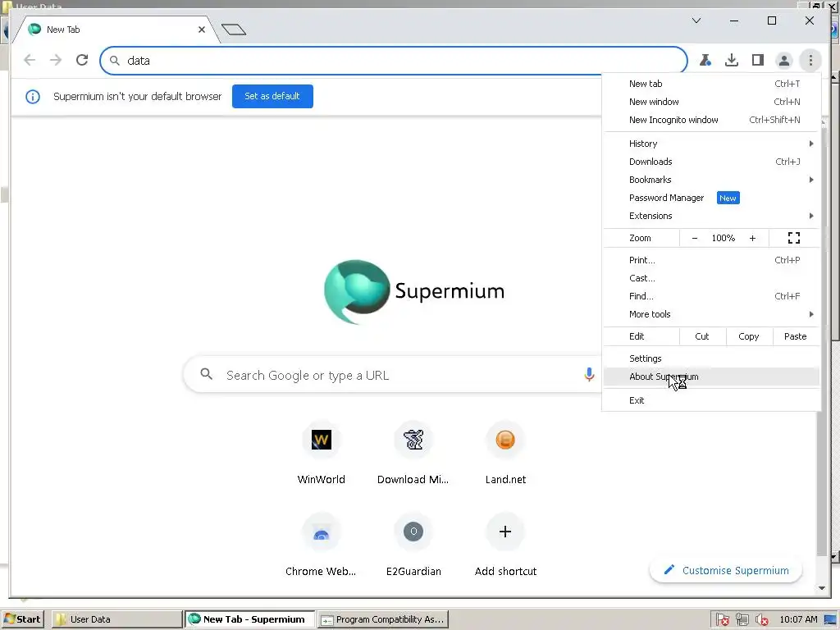Click the Supermium logo on the page
Image resolution: width=840 pixels, height=630 pixels.
(413, 292)
